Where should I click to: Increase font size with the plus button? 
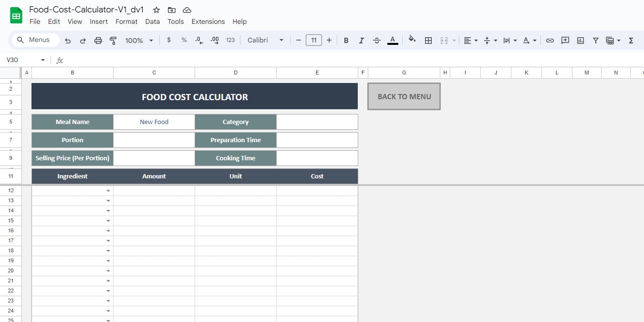click(x=329, y=40)
